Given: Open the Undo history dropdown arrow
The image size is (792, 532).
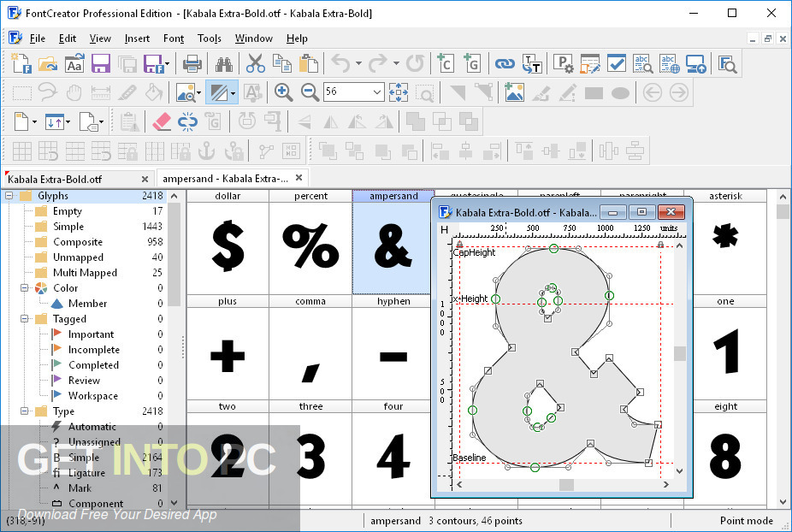Looking at the screenshot, I should 358,63.
